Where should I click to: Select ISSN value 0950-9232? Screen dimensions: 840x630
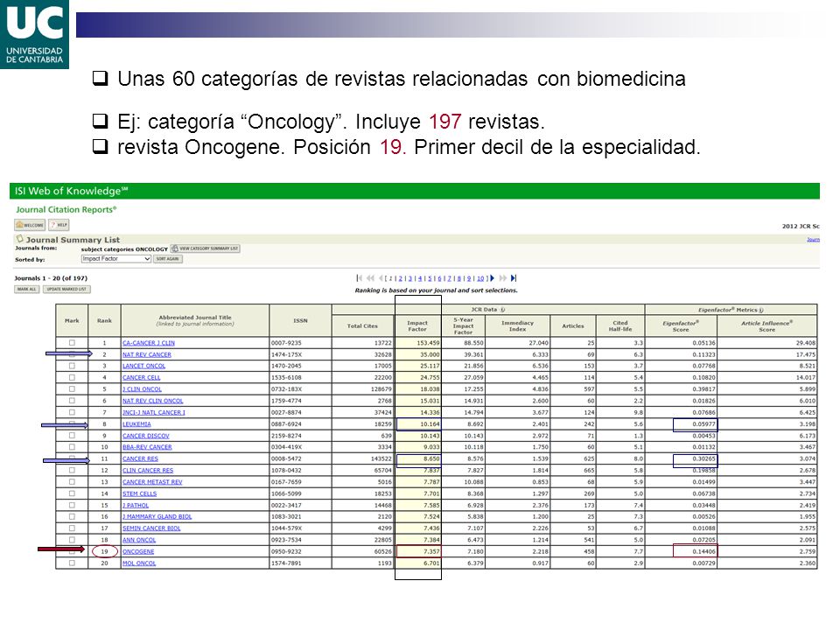pyautogui.click(x=286, y=552)
